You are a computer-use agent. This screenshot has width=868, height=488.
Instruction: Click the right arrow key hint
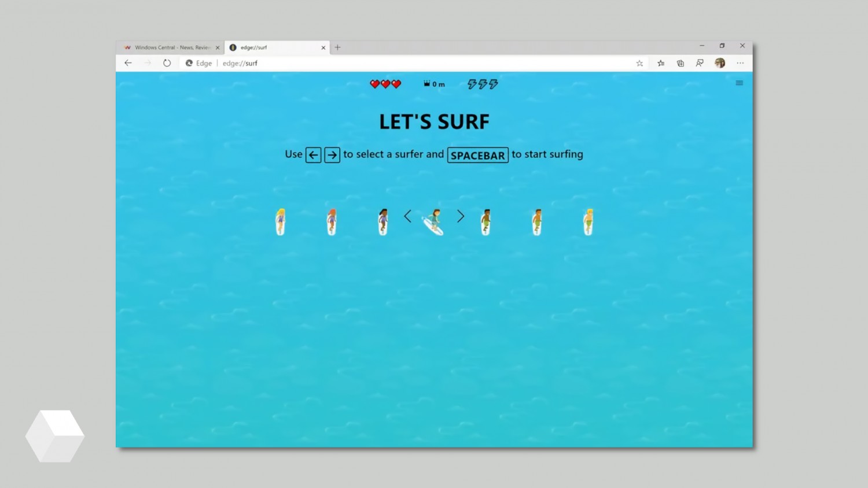click(332, 155)
